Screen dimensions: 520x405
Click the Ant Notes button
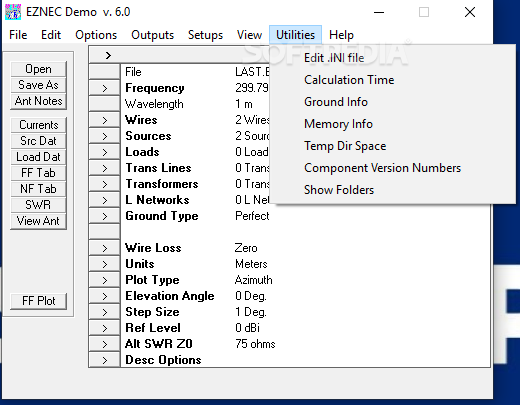click(x=38, y=101)
